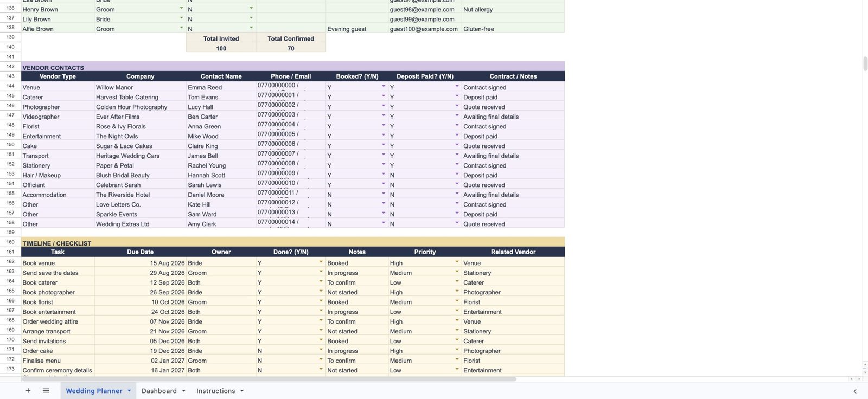Click the horizontal scrollbar thumb
Viewport: 868px width, 399px height.
click(269, 379)
